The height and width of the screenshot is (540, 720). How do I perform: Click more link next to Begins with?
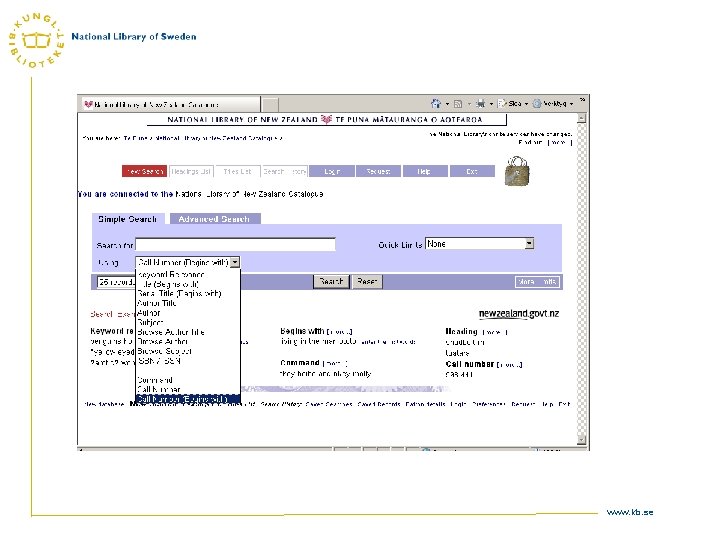point(339,332)
